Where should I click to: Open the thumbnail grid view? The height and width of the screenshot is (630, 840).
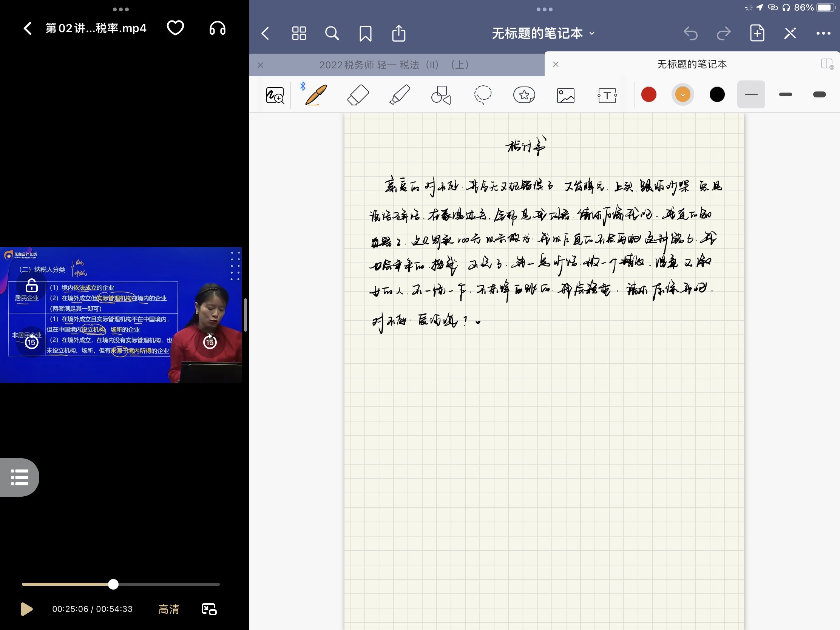tap(299, 33)
